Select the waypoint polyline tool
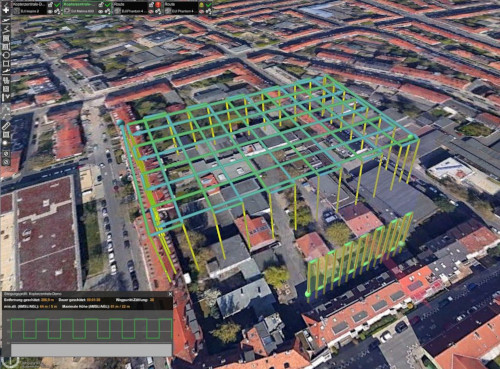Viewport: 500px width, 369px height. 6,29
